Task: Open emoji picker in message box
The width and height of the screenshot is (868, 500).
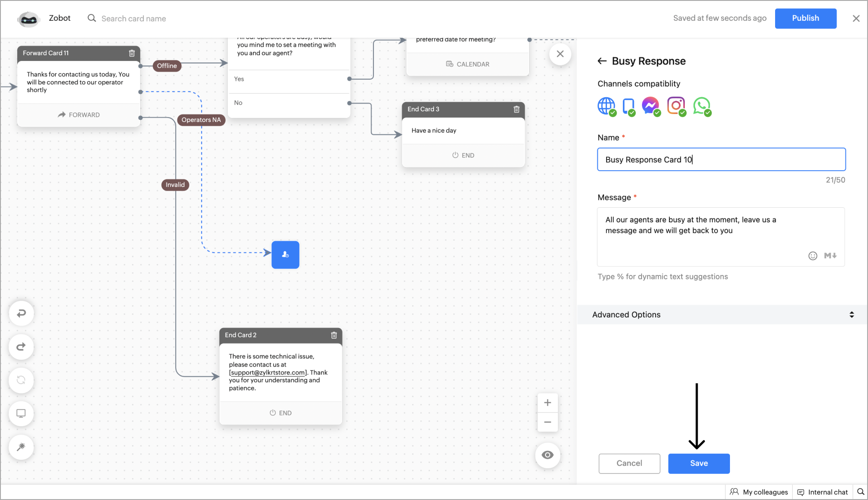Action: click(813, 256)
